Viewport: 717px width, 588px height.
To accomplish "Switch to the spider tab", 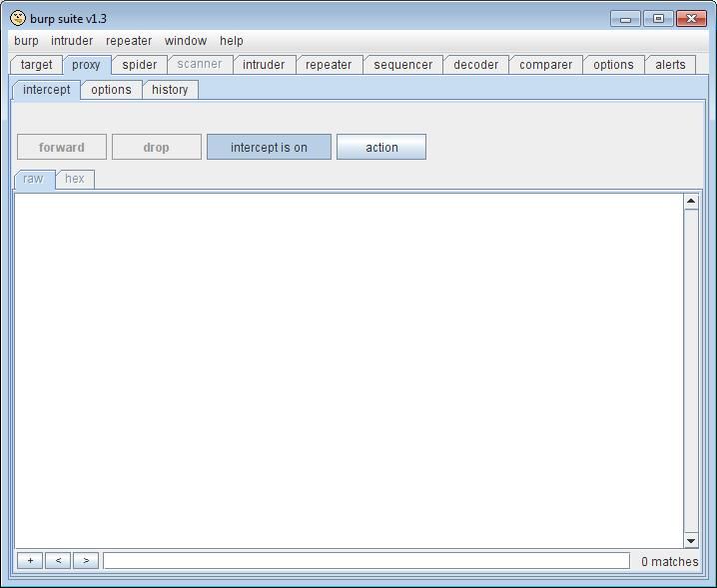I will pyautogui.click(x=139, y=65).
